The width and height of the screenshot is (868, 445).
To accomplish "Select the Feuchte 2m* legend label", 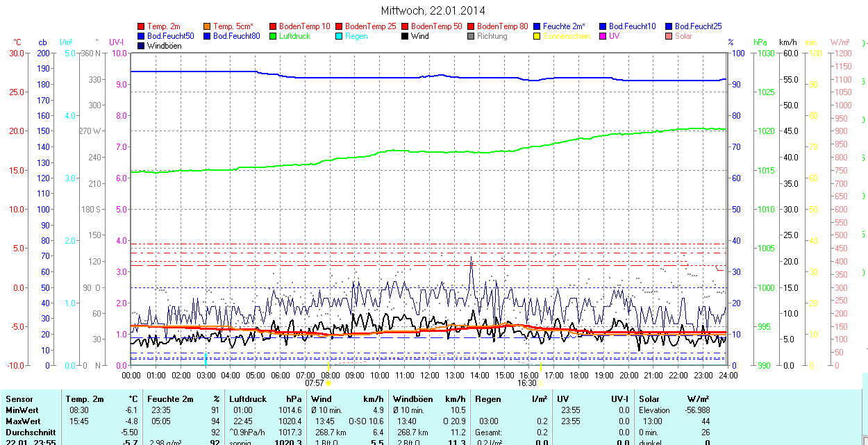I will click(x=564, y=26).
